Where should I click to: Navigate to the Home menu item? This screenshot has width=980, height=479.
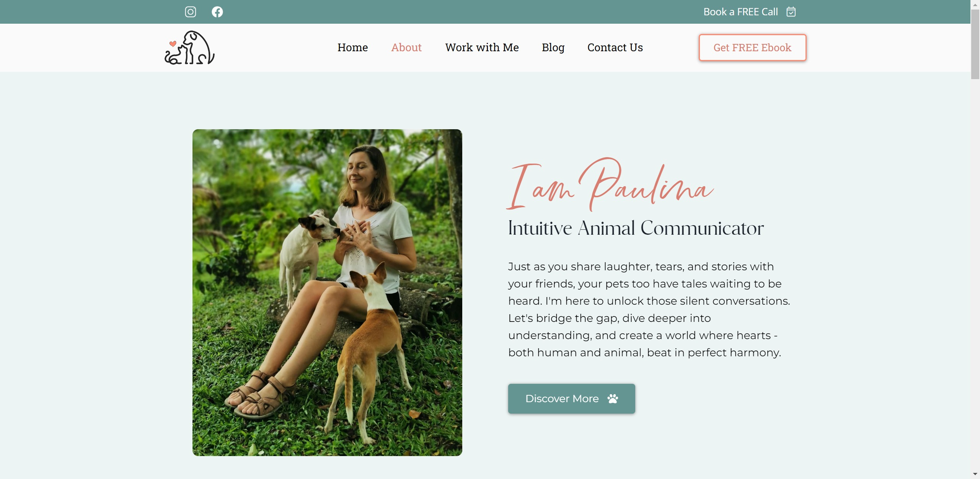point(352,47)
